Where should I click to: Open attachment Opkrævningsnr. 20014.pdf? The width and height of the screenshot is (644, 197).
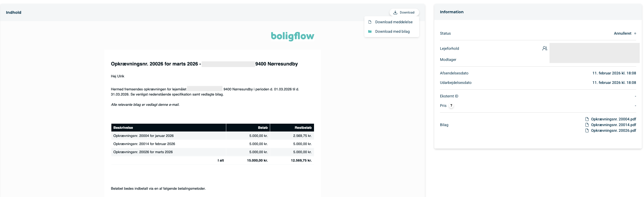coord(613,125)
